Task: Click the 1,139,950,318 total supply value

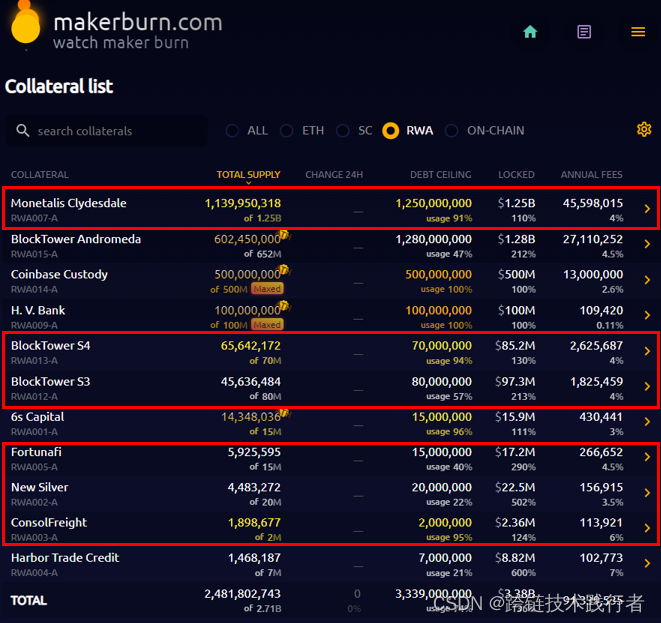Action: point(243,203)
